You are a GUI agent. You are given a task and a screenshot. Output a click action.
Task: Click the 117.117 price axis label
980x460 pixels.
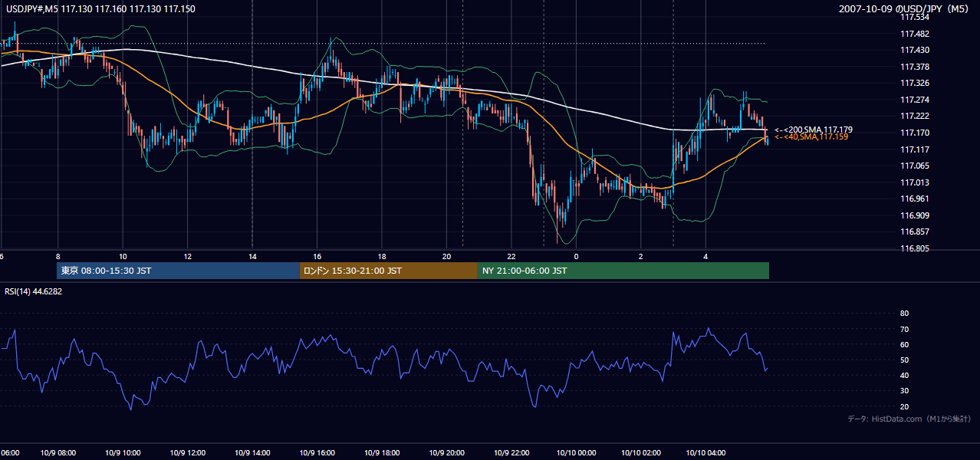pos(914,149)
